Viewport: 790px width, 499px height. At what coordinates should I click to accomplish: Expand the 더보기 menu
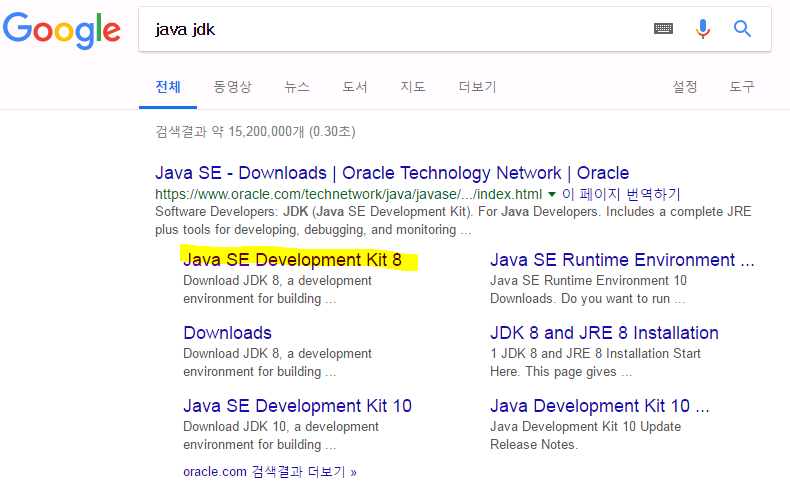pos(477,87)
